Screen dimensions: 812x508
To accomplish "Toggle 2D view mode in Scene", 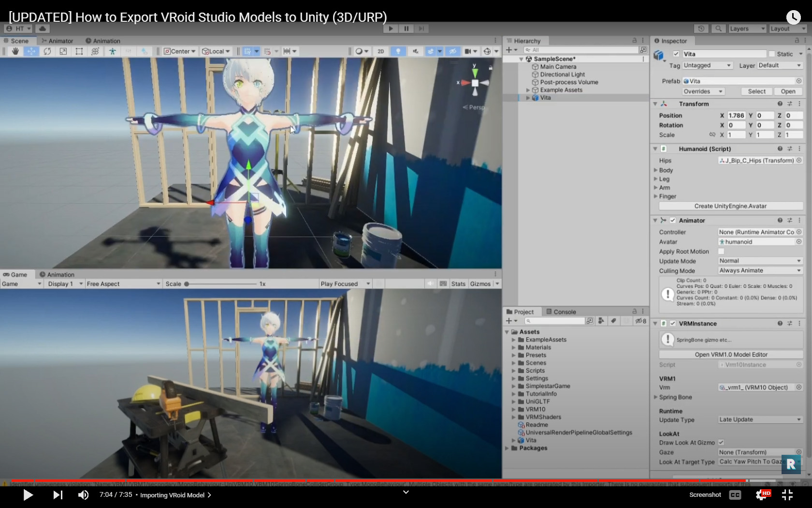I will (381, 51).
